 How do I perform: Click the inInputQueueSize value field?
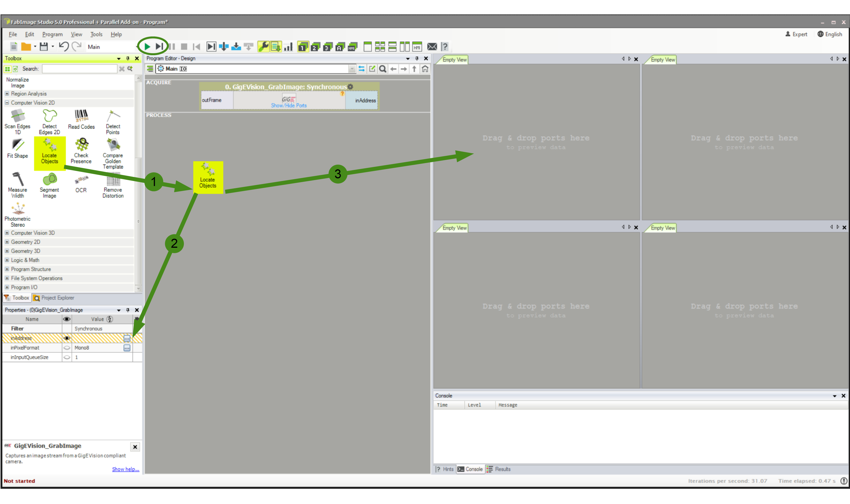point(102,357)
